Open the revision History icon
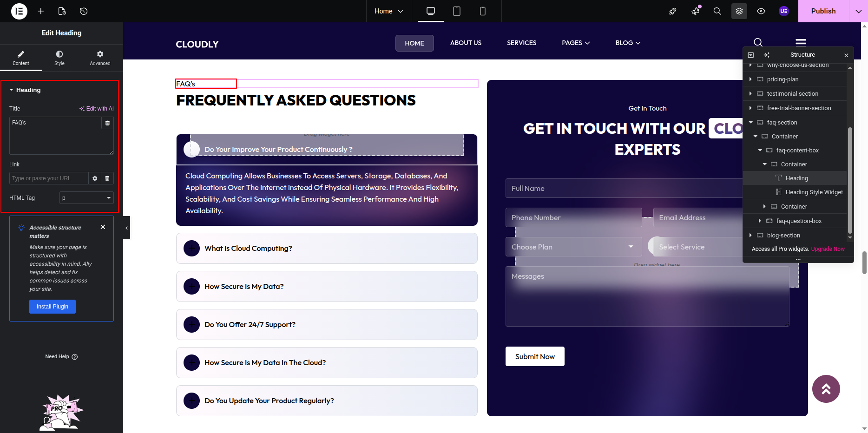 pos(84,11)
